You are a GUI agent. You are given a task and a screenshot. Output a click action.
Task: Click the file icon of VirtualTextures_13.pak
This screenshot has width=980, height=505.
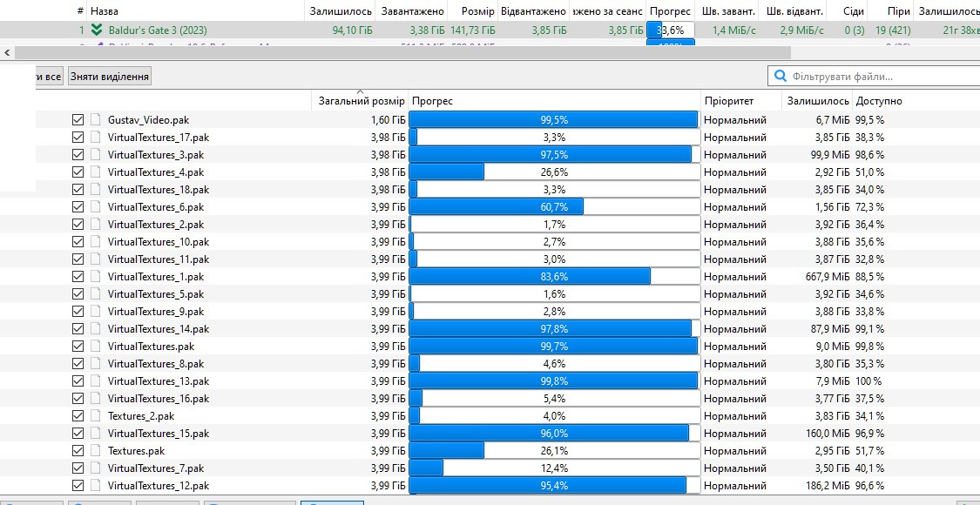[96, 381]
